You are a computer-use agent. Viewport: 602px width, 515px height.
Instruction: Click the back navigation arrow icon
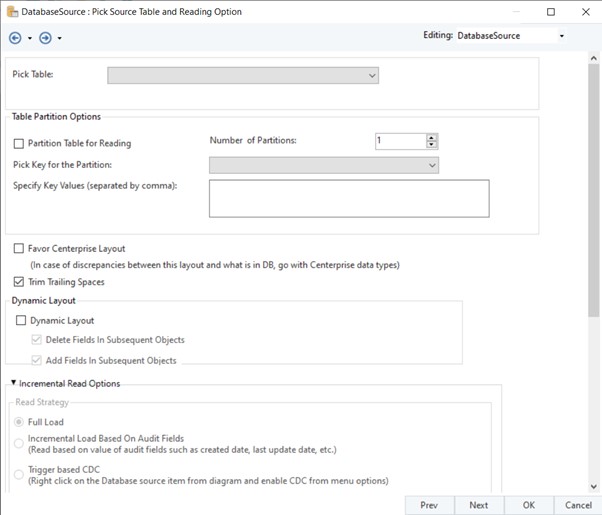coord(15,38)
